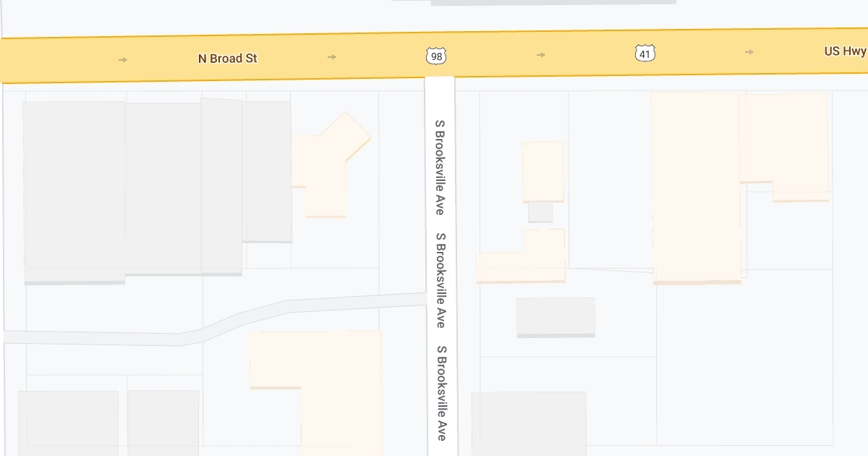Click the topmost S Brooksville Ave label
This screenshot has height=456, width=868.
tap(439, 167)
